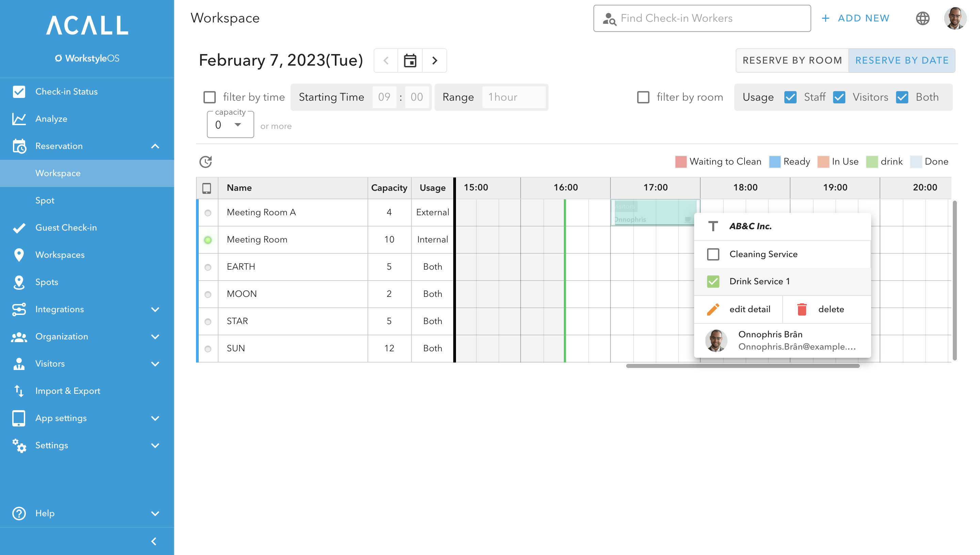Expand the Visitors menu chevron
Screen dimensions: 980x555
coord(155,364)
